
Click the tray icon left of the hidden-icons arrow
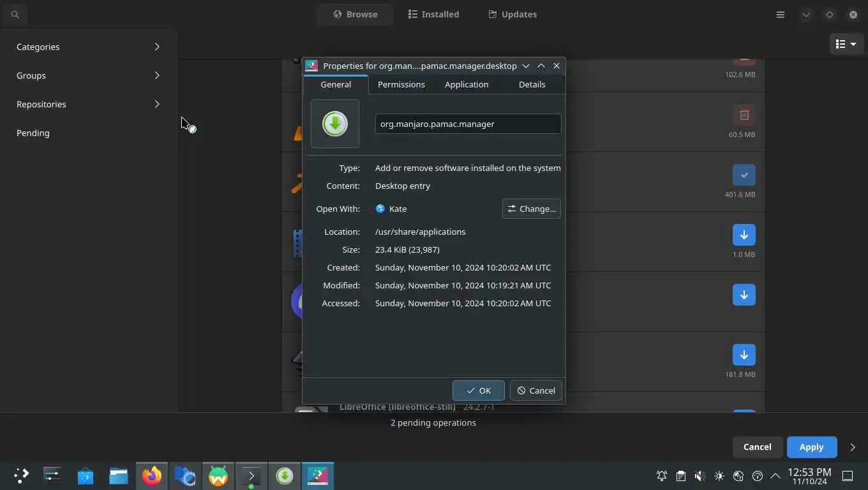coord(758,476)
